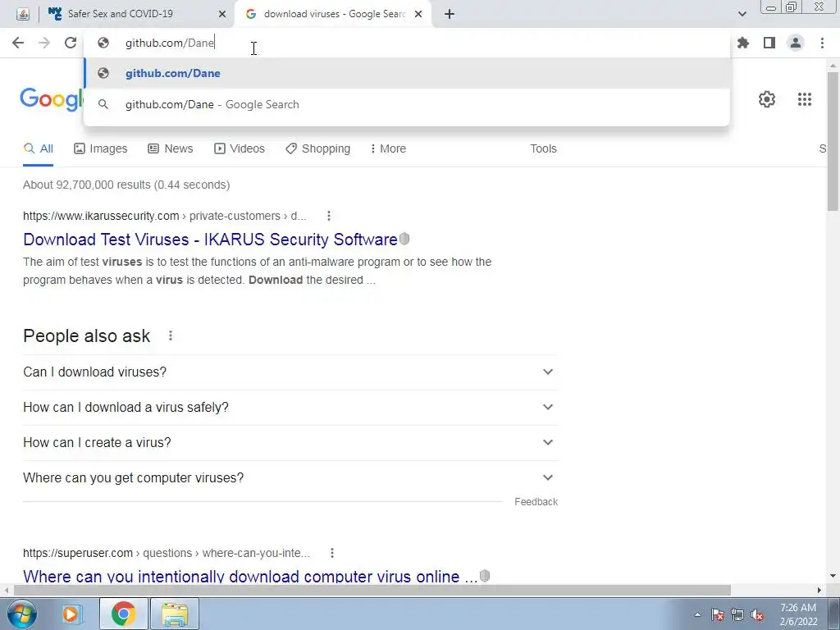
Task: Click shield icon beside IKARUS result title
Action: [x=404, y=239]
